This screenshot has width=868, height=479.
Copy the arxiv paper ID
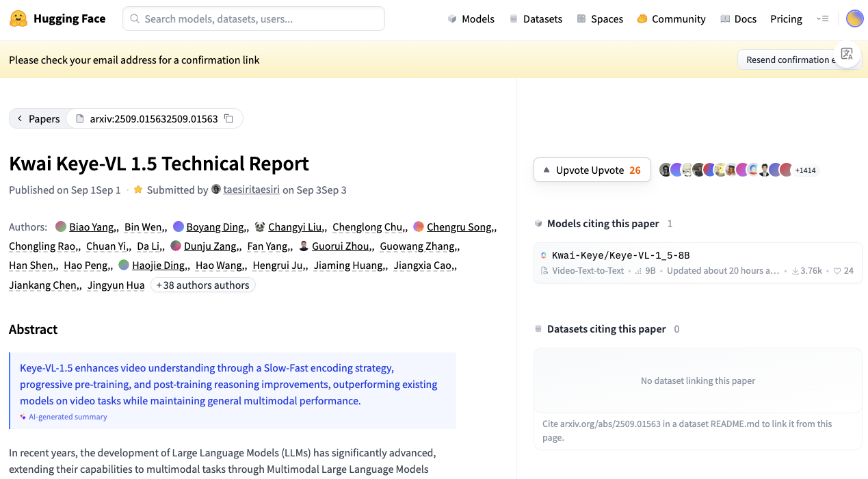click(x=229, y=118)
